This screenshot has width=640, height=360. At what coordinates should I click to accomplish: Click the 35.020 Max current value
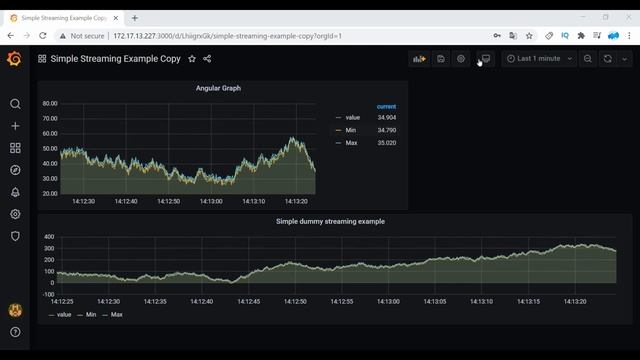pos(387,143)
